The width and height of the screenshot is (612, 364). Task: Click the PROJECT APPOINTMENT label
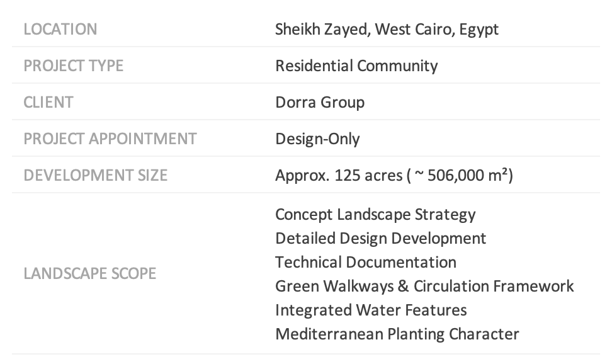(110, 139)
